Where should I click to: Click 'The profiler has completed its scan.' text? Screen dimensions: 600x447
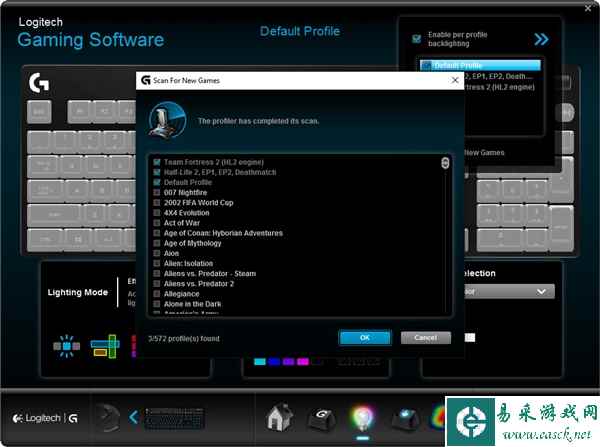pyautogui.click(x=258, y=121)
